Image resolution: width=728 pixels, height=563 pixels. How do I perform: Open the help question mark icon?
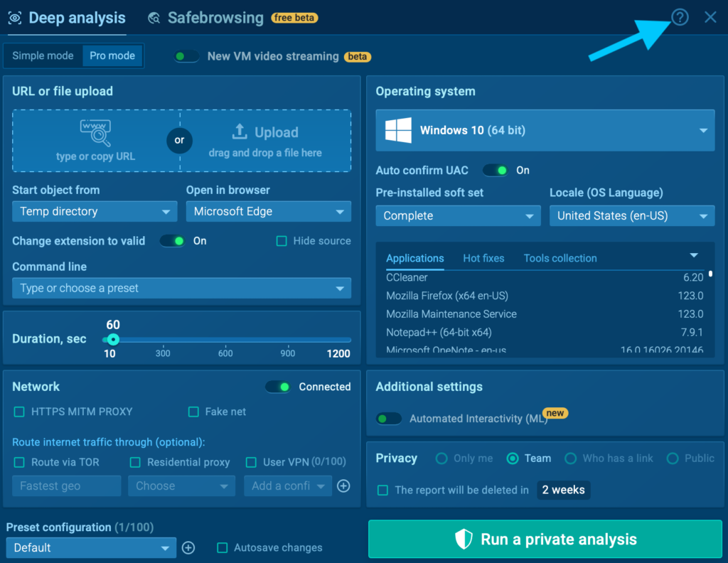(x=680, y=18)
